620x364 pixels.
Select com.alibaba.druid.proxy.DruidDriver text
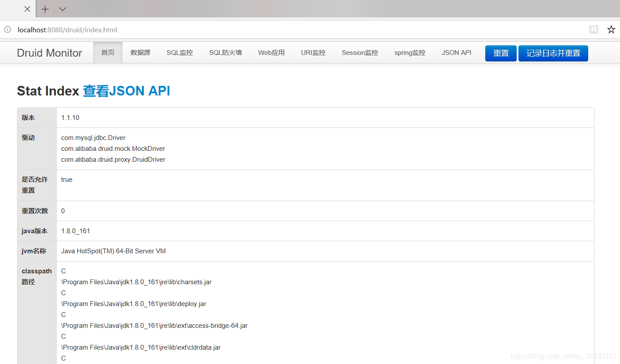[x=113, y=160]
